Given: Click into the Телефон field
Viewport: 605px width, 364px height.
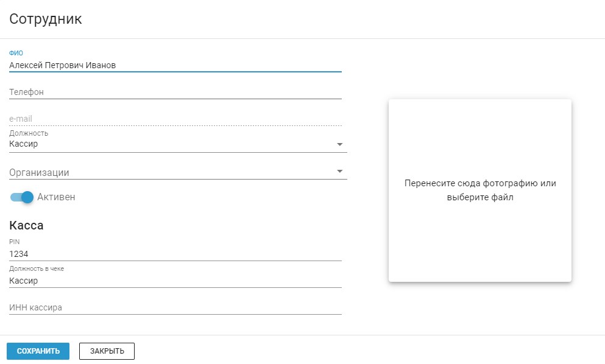Looking at the screenshot, I should pos(175,92).
